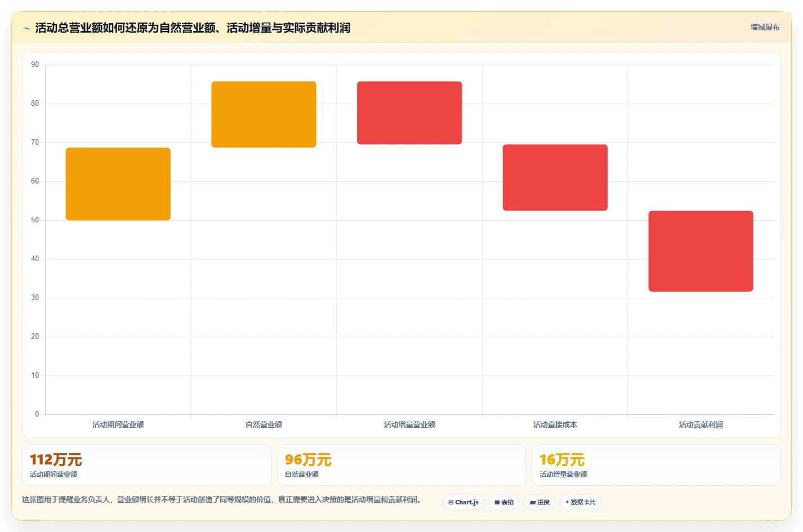Click the 96万元 stat card value
The height and width of the screenshot is (532, 803).
[x=308, y=460]
